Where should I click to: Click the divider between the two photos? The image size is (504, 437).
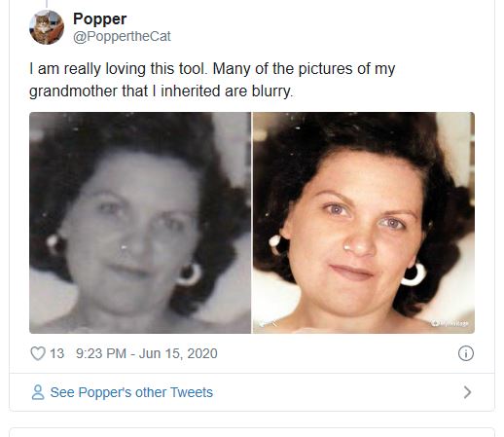[252, 223]
